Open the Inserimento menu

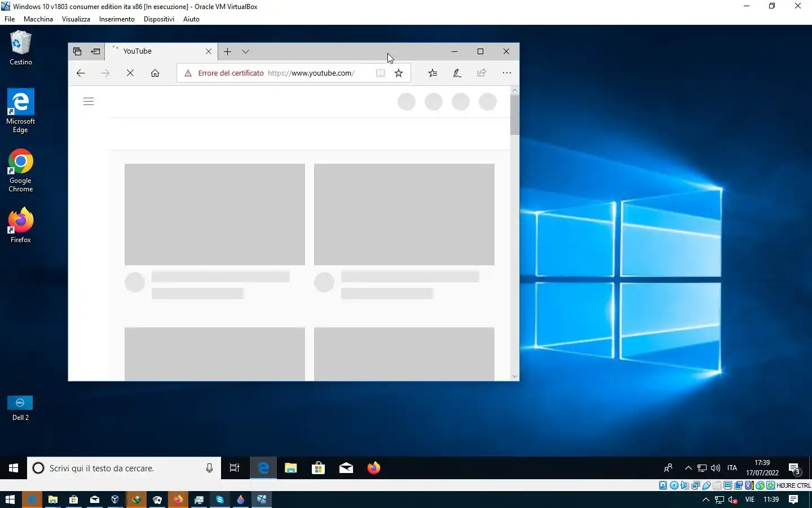(117, 19)
